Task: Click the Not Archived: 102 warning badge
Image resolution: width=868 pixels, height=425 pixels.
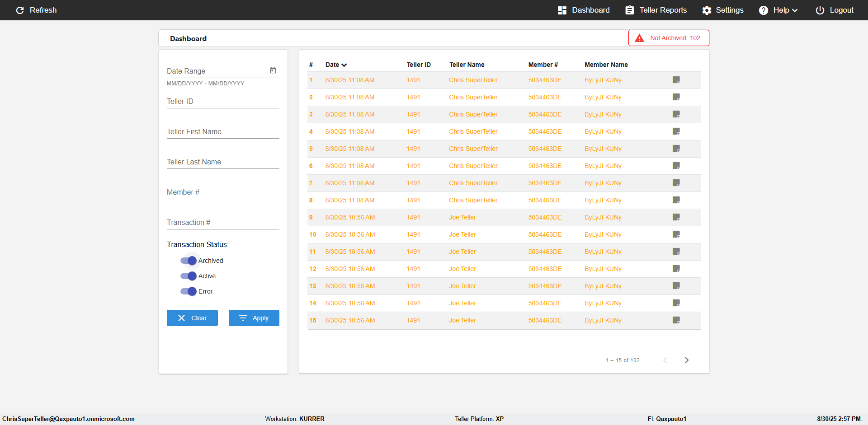Action: pyautogui.click(x=669, y=38)
